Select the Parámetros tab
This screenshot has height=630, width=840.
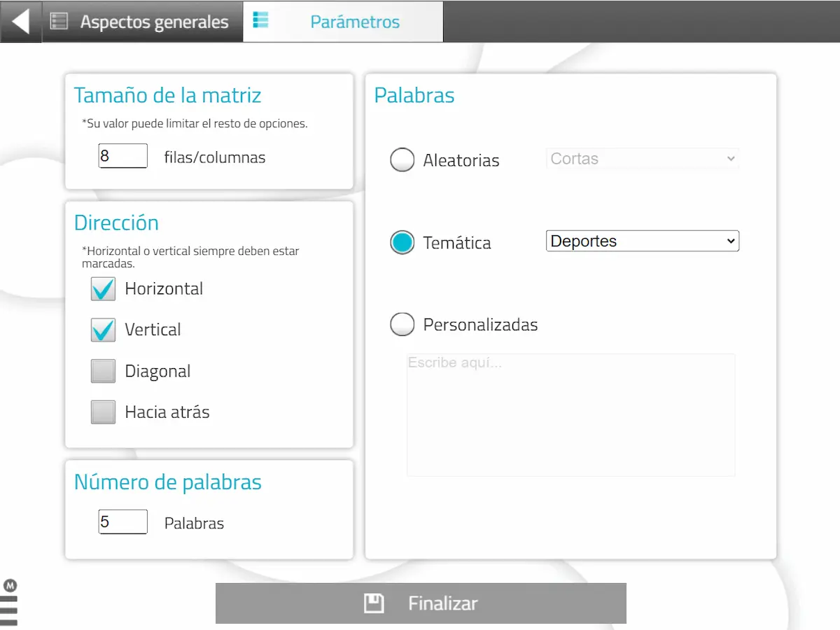point(343,22)
